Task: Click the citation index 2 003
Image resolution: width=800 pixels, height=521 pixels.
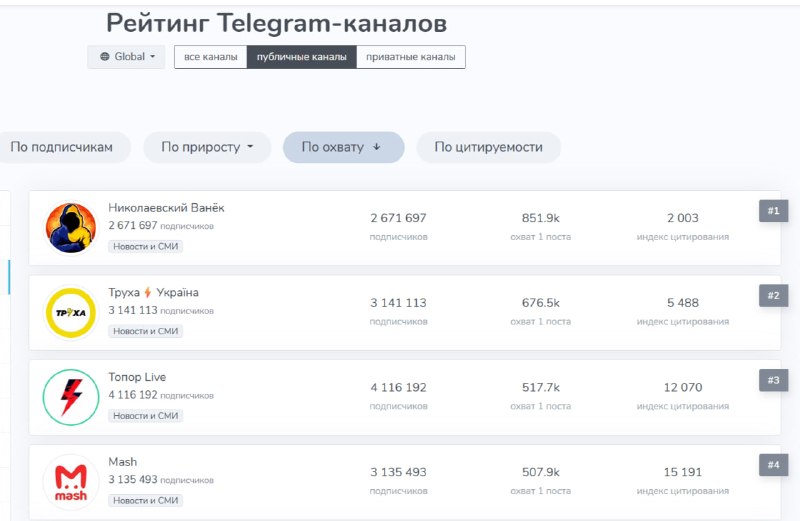Action: [683, 218]
